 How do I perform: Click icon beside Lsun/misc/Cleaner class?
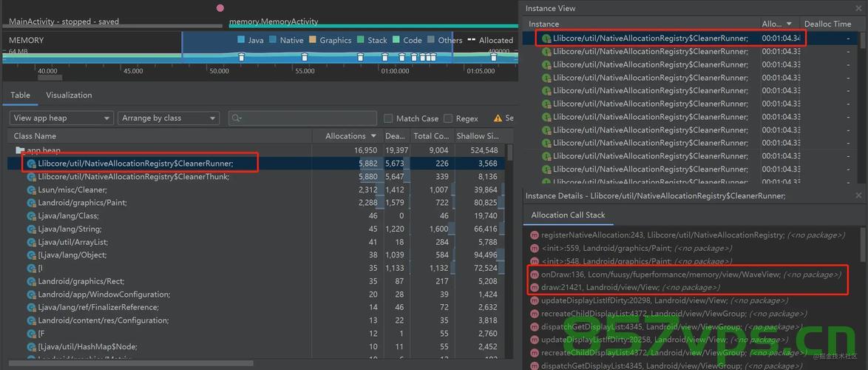click(32, 190)
